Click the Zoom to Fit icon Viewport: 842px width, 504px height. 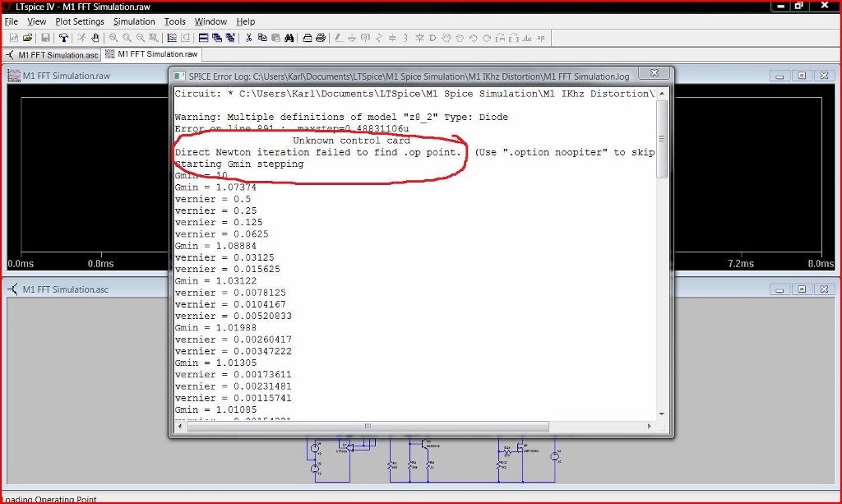[154, 38]
